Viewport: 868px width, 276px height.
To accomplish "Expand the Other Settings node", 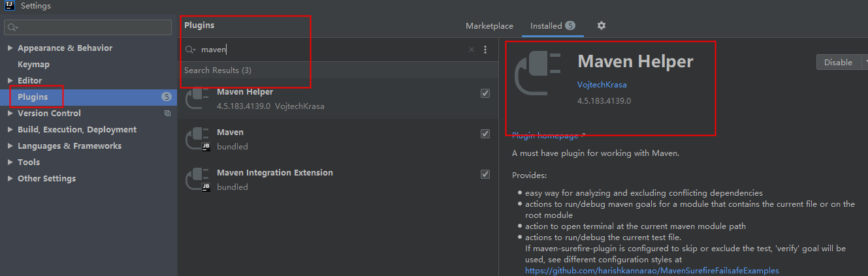I will 10,179.
